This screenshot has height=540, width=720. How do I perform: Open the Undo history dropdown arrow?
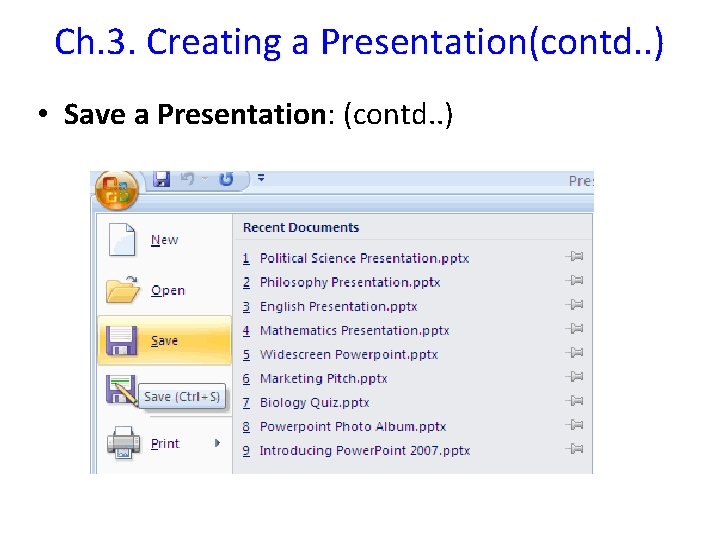[x=204, y=178]
